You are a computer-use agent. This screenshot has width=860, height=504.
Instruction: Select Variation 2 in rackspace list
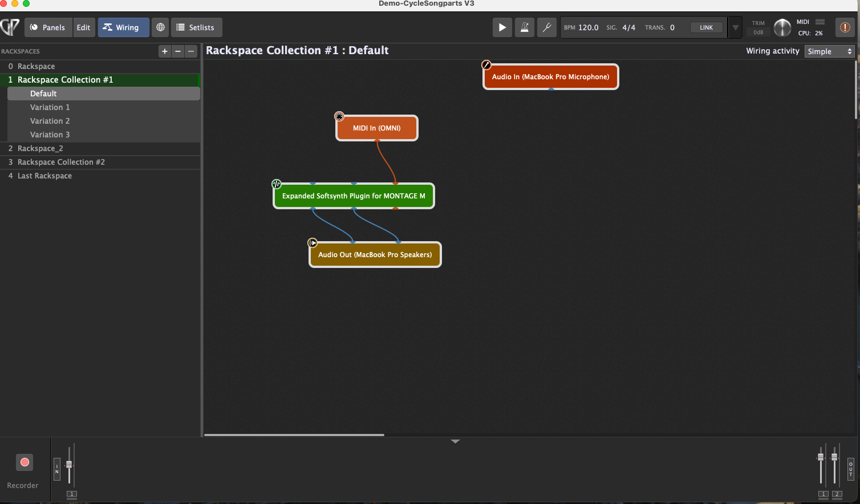(x=50, y=121)
